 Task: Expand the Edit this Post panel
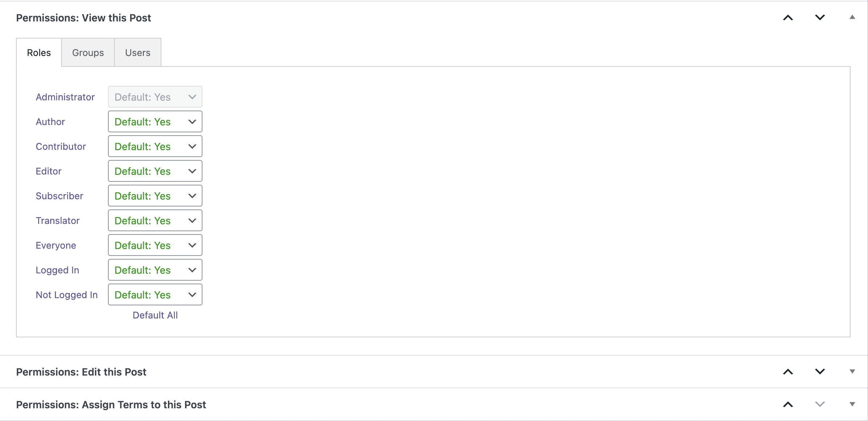click(x=852, y=372)
